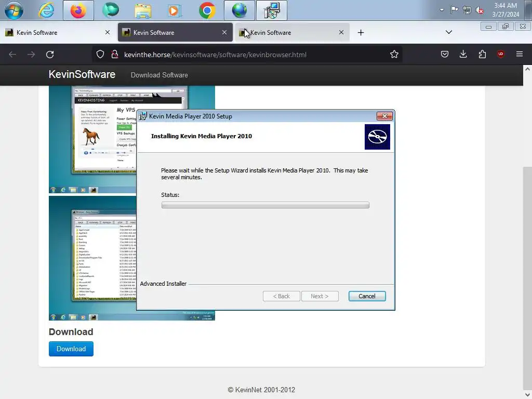Open the Pocket save icon

click(445, 54)
